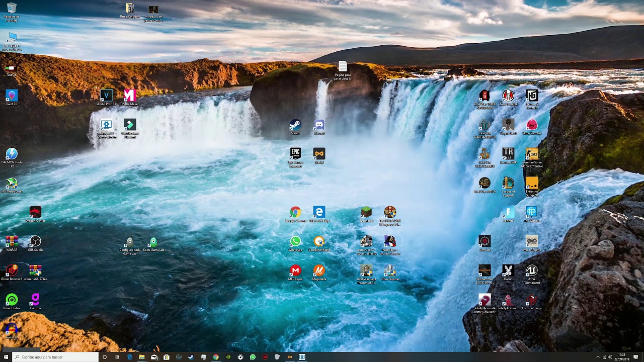Screen dimensions: 644x362
Task: Open the MEGAsync shortcut
Action: (x=295, y=273)
